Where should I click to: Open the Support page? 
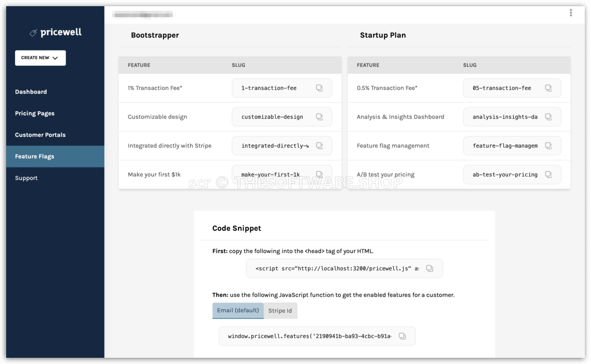point(26,178)
